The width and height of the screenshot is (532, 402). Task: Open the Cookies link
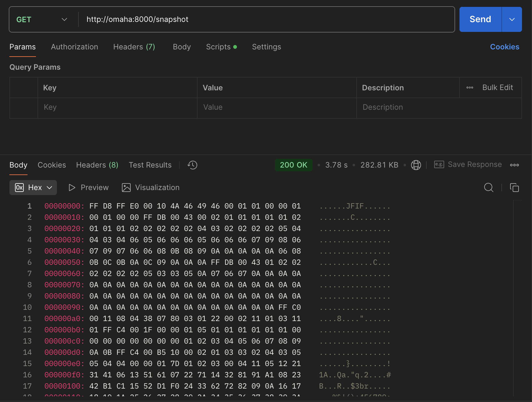[504, 47]
